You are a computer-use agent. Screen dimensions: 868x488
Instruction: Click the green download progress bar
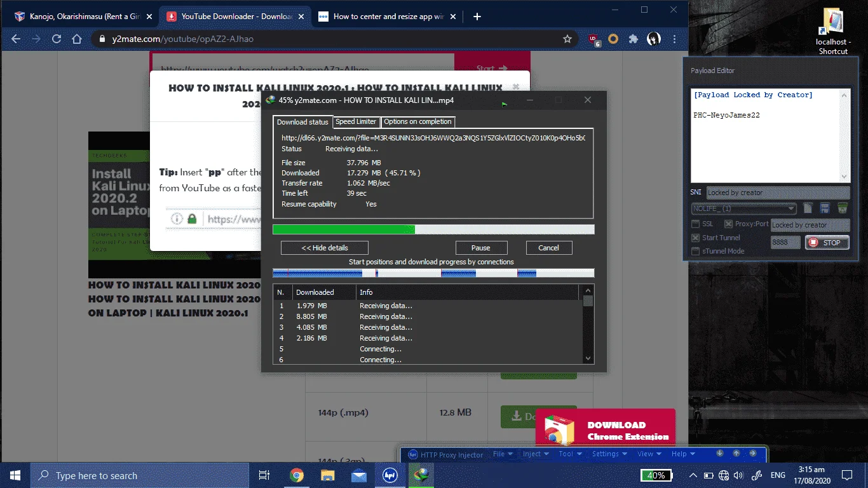point(433,229)
